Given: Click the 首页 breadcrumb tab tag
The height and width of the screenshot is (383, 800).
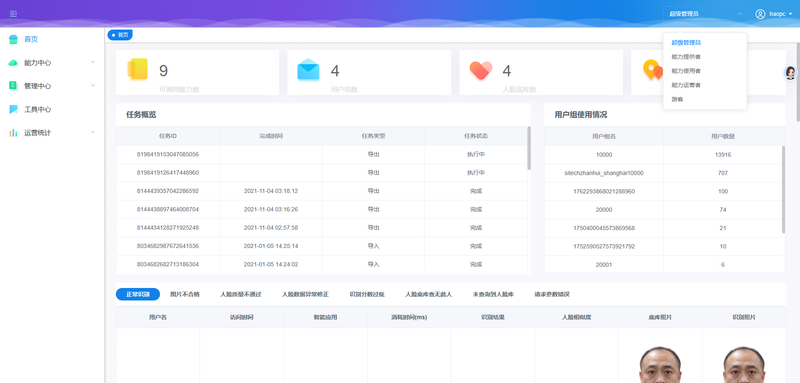Looking at the screenshot, I should coord(120,35).
